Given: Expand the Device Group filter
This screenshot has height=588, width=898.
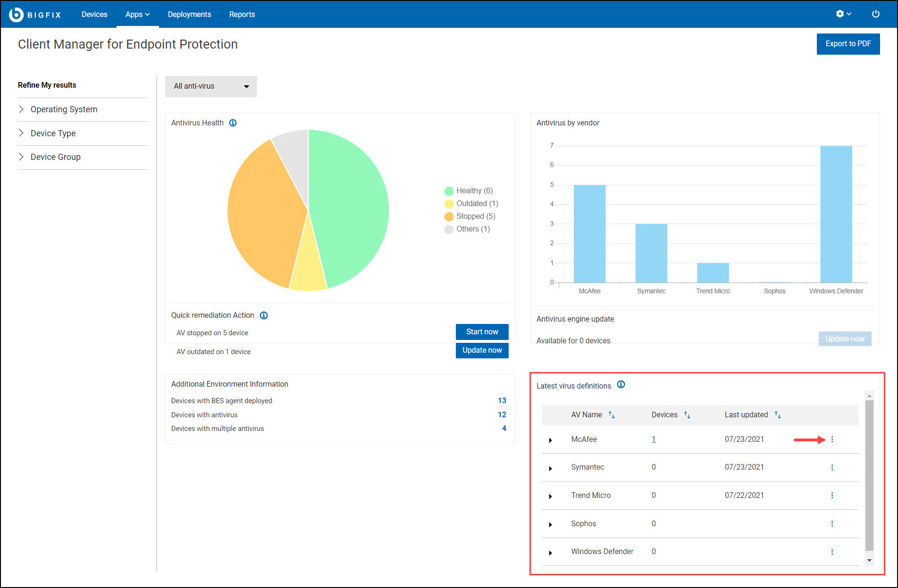Looking at the screenshot, I should (55, 157).
